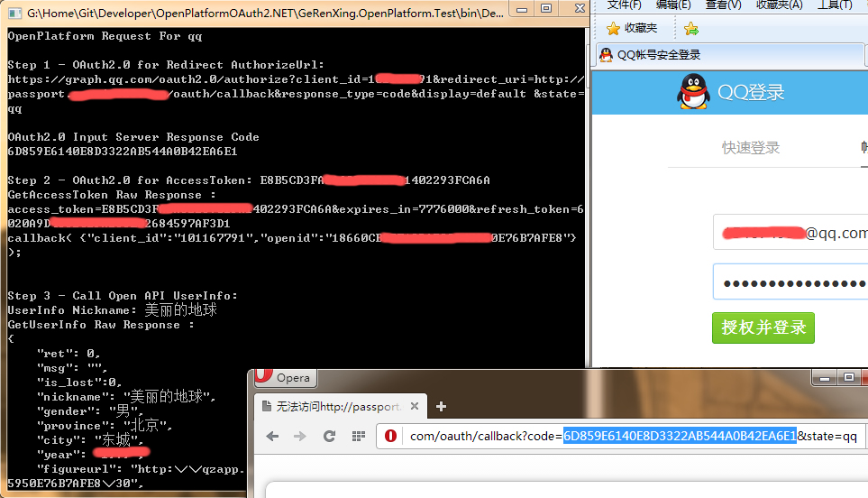This screenshot has height=498, width=868.
Task: Open the 收藏夹(A) menu
Action: point(779,5)
